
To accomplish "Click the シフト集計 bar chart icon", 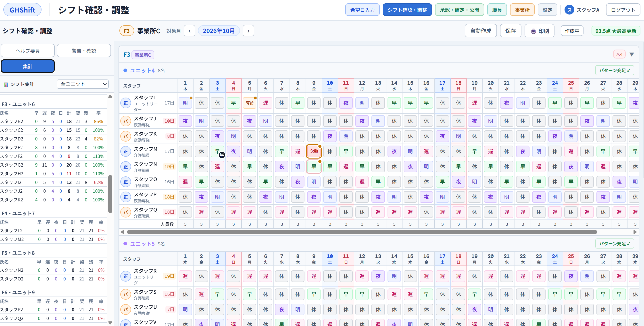I will point(6,84).
